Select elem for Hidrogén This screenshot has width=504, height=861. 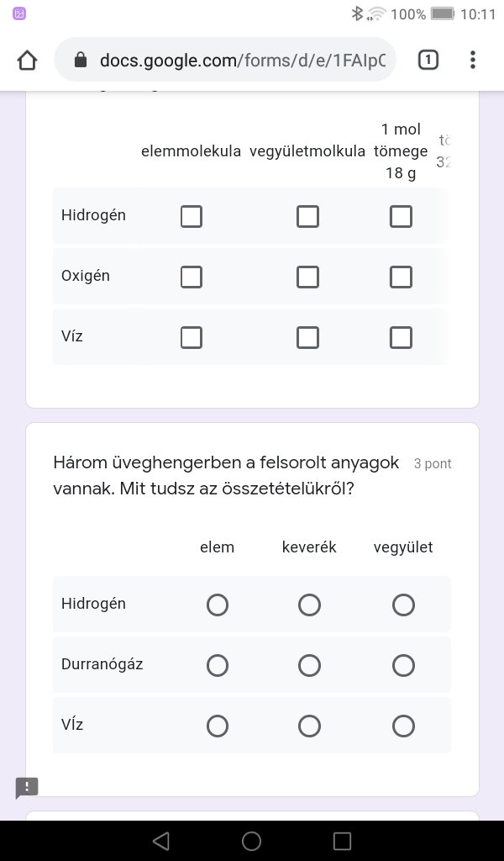point(218,605)
